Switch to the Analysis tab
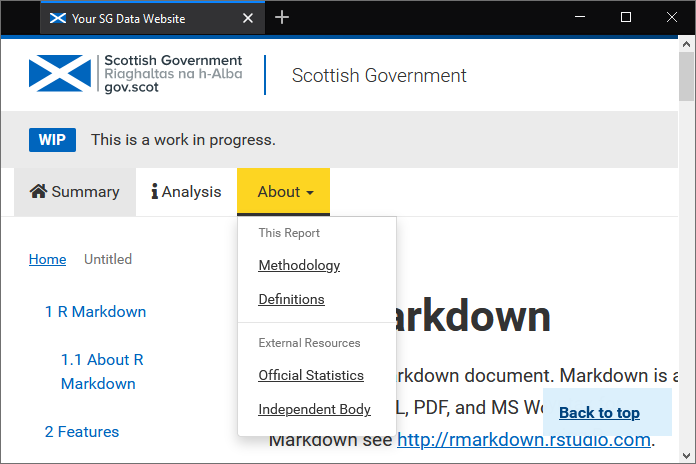 point(186,192)
